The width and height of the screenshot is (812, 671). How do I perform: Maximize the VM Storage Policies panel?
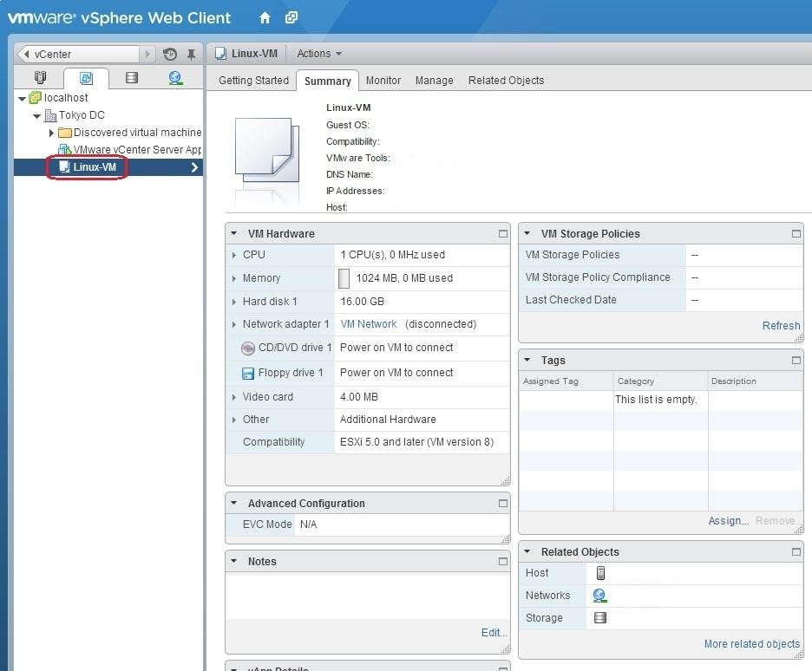point(796,234)
